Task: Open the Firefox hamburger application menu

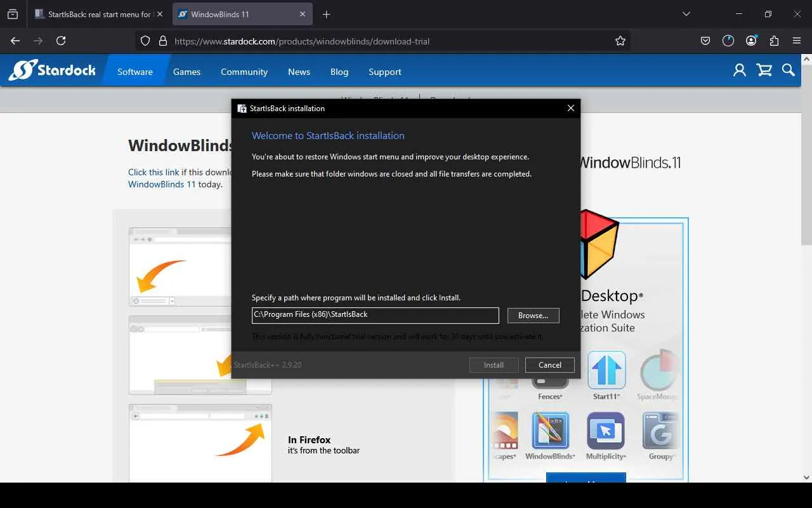Action: [x=797, y=41]
